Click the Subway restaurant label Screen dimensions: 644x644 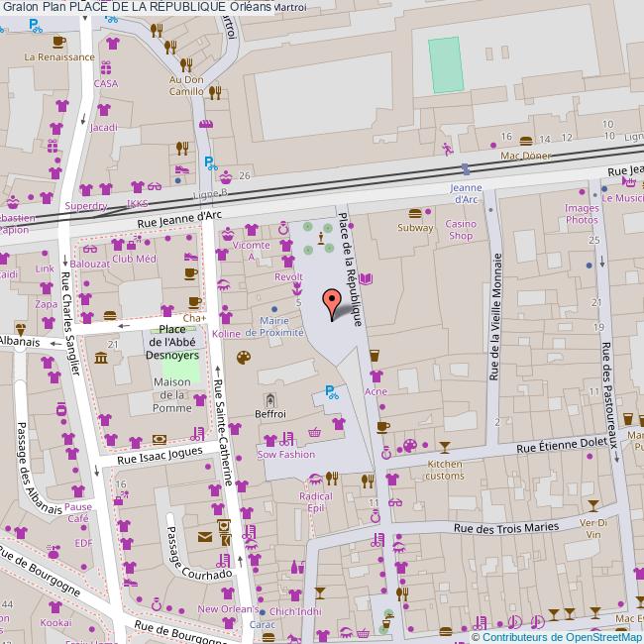click(x=414, y=227)
